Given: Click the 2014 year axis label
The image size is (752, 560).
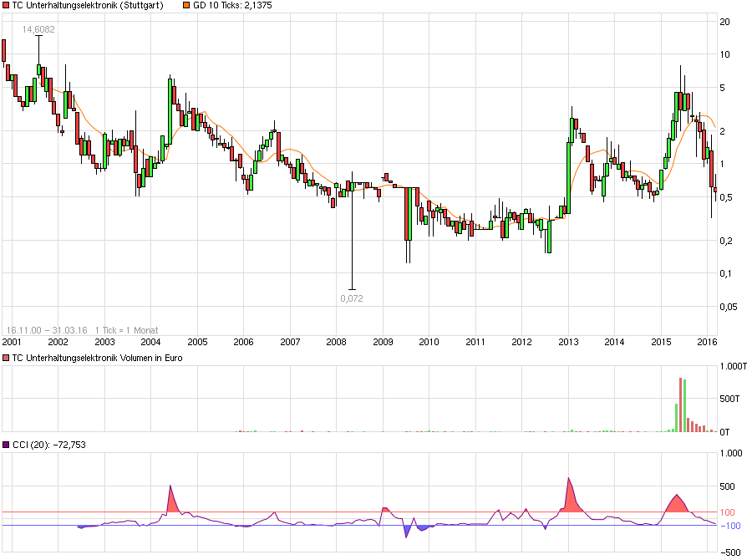Looking at the screenshot, I should click(614, 342).
